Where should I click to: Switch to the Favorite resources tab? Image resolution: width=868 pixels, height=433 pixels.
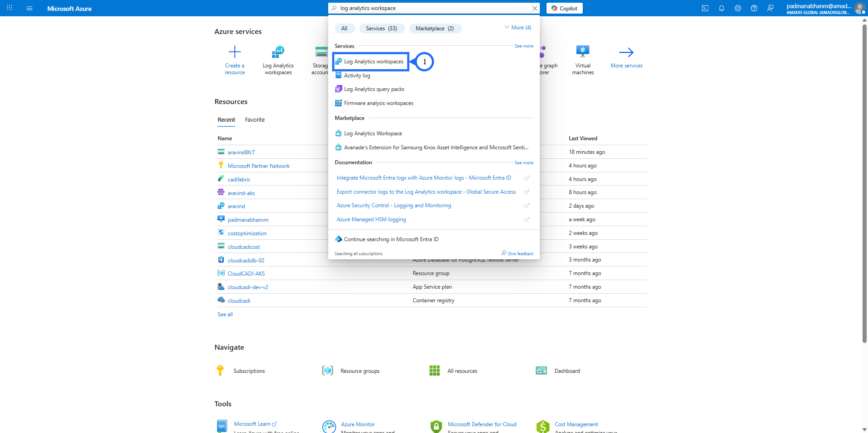[x=255, y=120]
